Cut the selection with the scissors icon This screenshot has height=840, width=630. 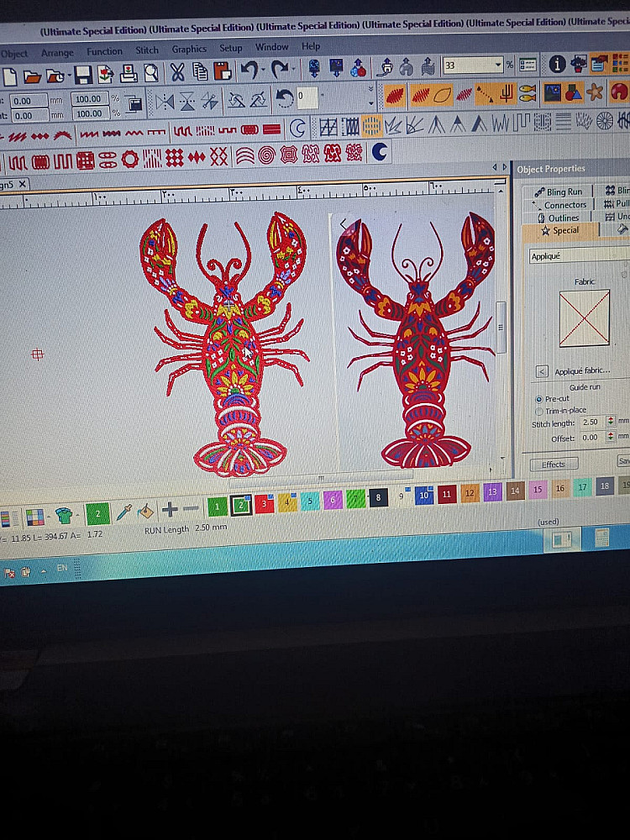[177, 71]
